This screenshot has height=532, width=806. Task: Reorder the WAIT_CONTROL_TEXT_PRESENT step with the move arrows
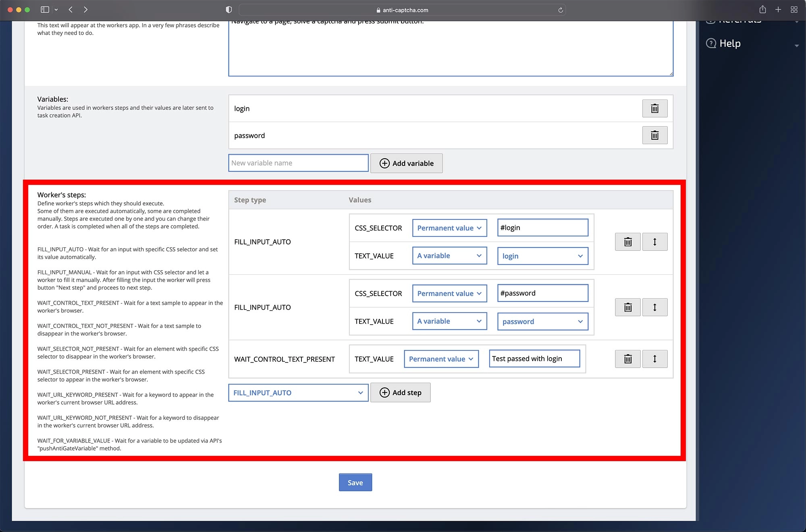[654, 359]
